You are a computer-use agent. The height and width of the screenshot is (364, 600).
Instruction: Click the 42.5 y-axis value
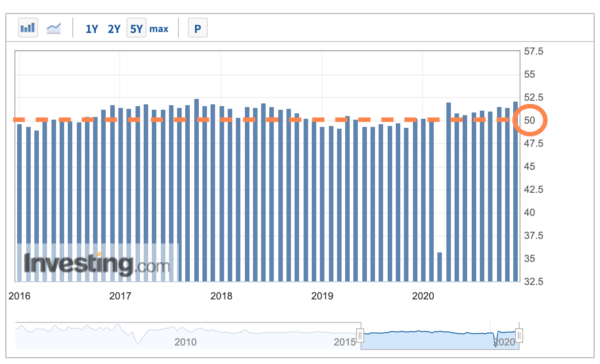[x=533, y=189]
